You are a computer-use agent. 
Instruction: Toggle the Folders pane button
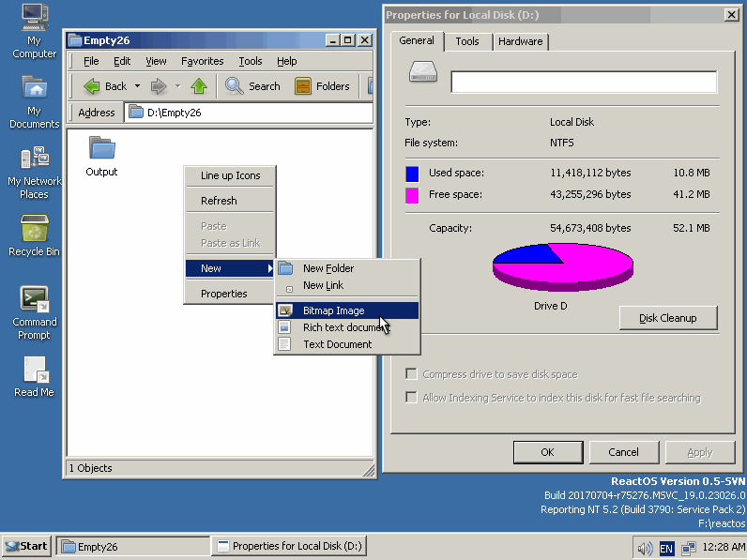click(323, 86)
